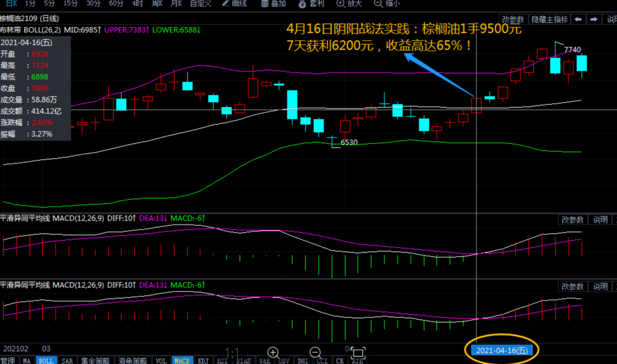The height and width of the screenshot is (364, 617).
Task: Switch to the 周K weekly chart period
Action: (x=158, y=4)
